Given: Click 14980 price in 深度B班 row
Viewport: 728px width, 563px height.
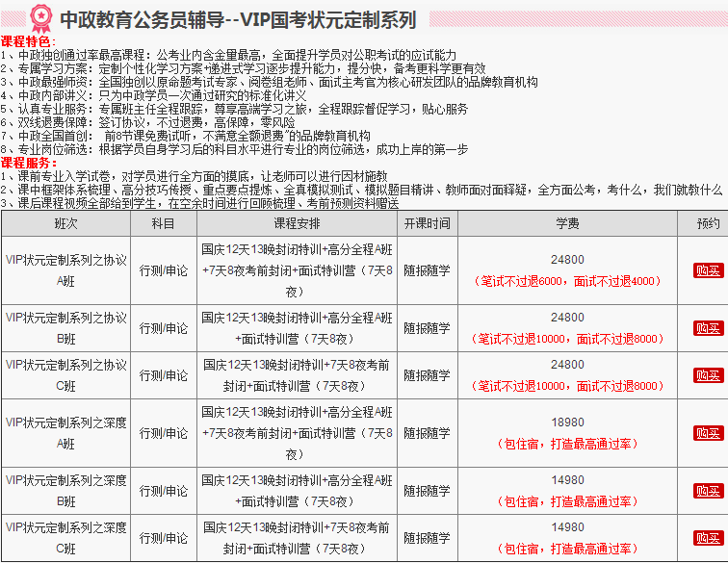Looking at the screenshot, I should click(567, 480).
